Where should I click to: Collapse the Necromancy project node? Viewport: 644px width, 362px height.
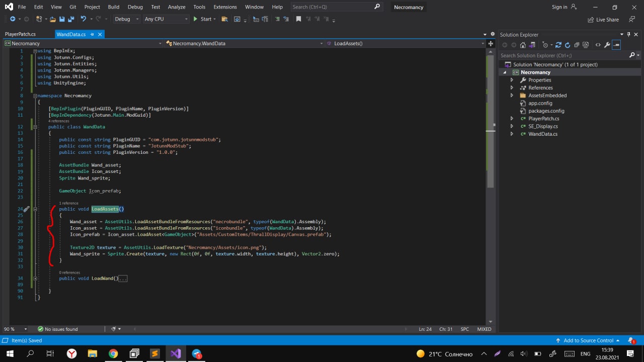click(505, 72)
